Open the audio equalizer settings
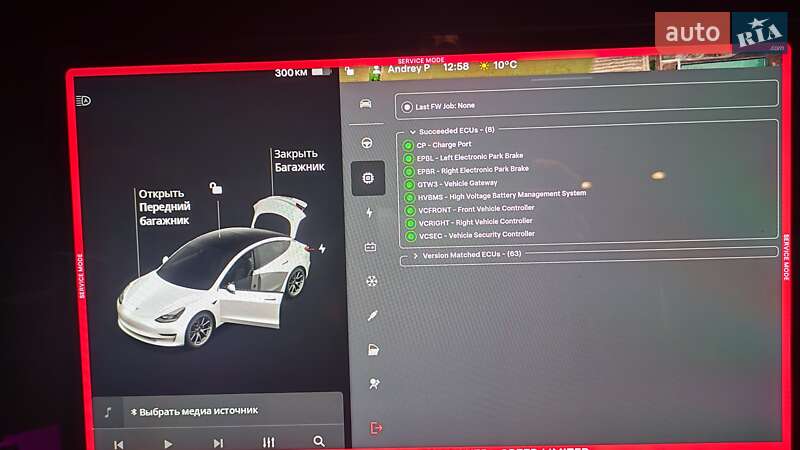 pyautogui.click(x=268, y=442)
